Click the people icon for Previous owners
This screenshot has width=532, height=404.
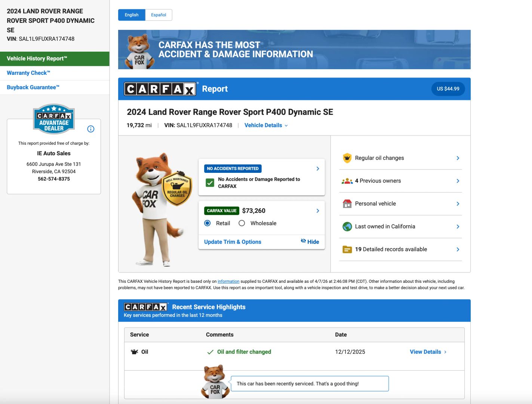[347, 181]
